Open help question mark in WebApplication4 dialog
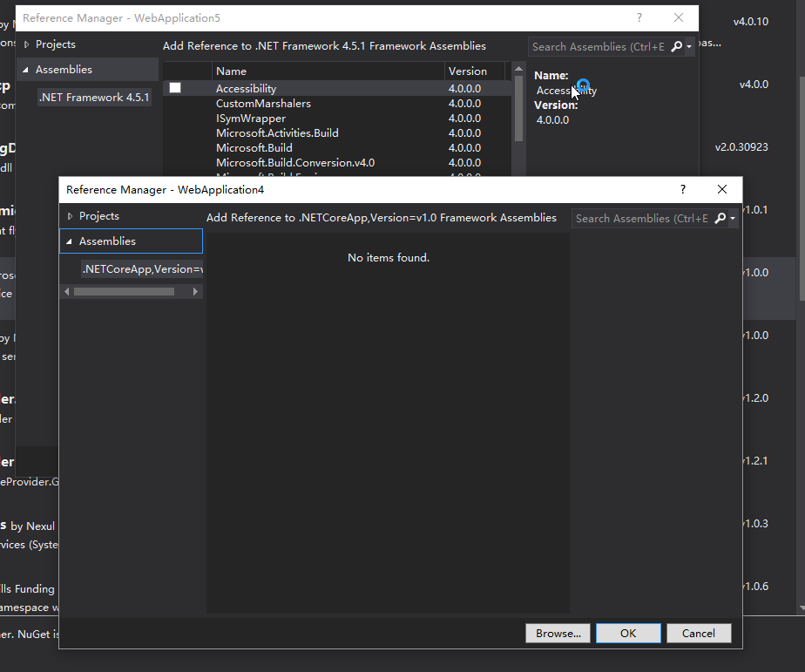Screen dimensions: 805x672 [x=683, y=190]
